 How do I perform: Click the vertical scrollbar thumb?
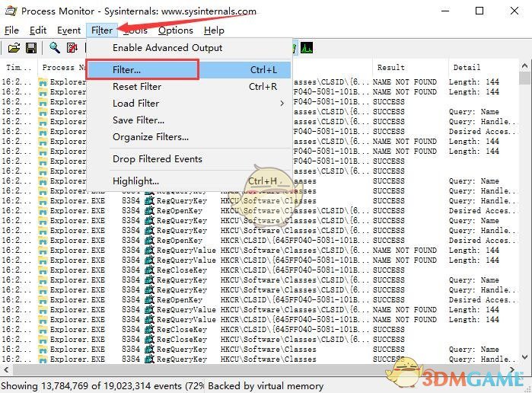tap(526, 78)
